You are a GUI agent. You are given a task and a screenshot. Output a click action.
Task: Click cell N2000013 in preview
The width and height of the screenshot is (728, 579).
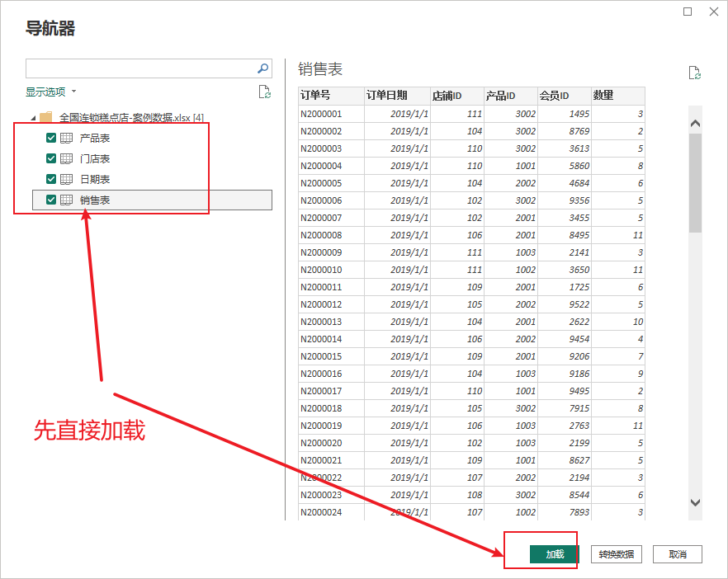331,322
